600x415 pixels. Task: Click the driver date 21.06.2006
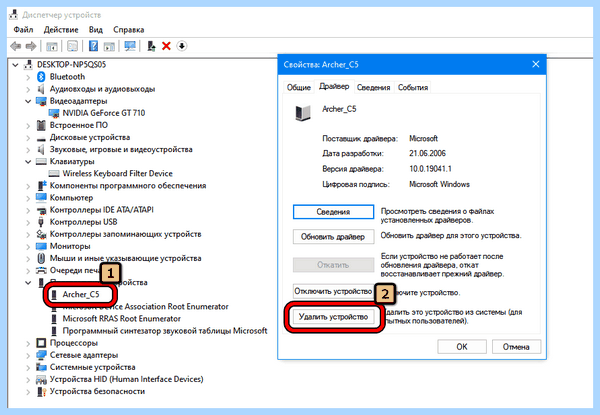tap(427, 153)
